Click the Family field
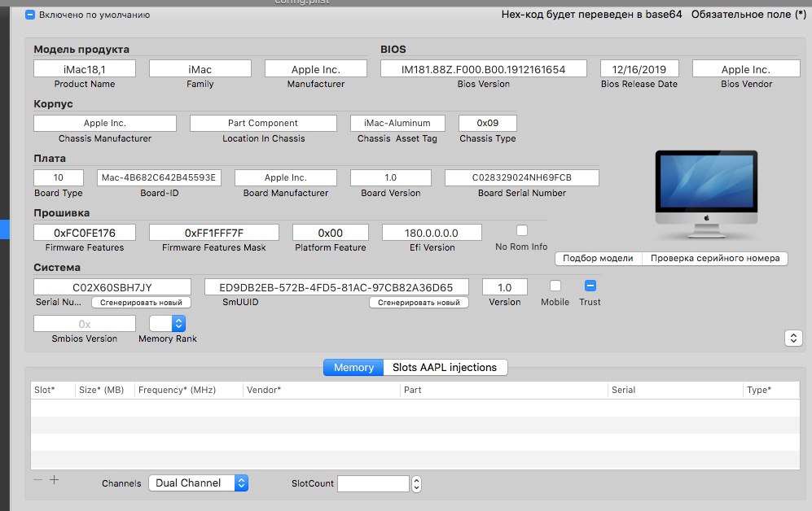 (200, 69)
